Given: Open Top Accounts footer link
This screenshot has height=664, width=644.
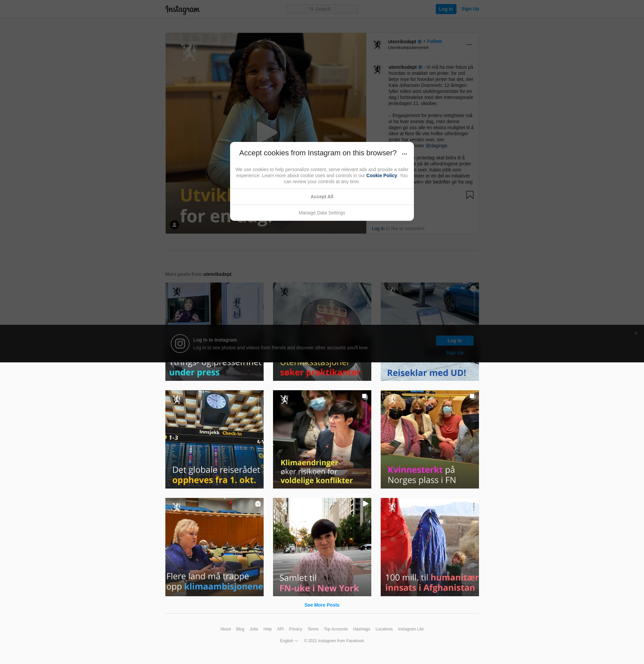Looking at the screenshot, I should tap(335, 629).
